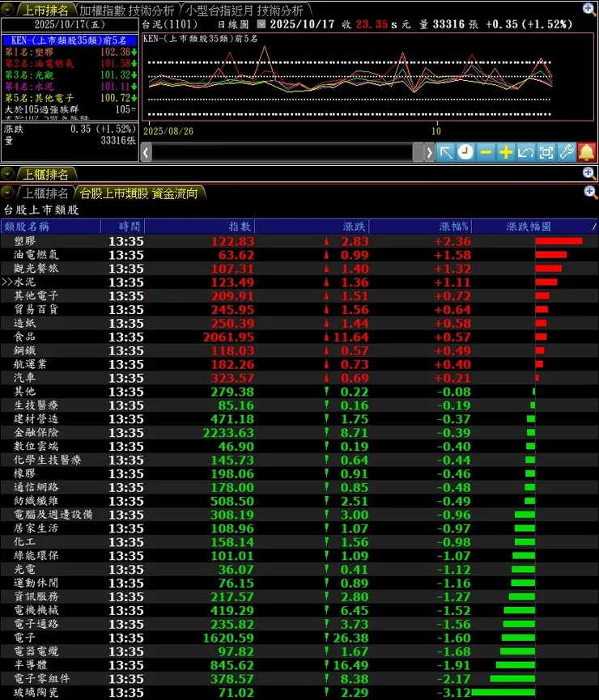
Task: Select 第2名:油電燃氣 ranking row
Action: (70, 63)
